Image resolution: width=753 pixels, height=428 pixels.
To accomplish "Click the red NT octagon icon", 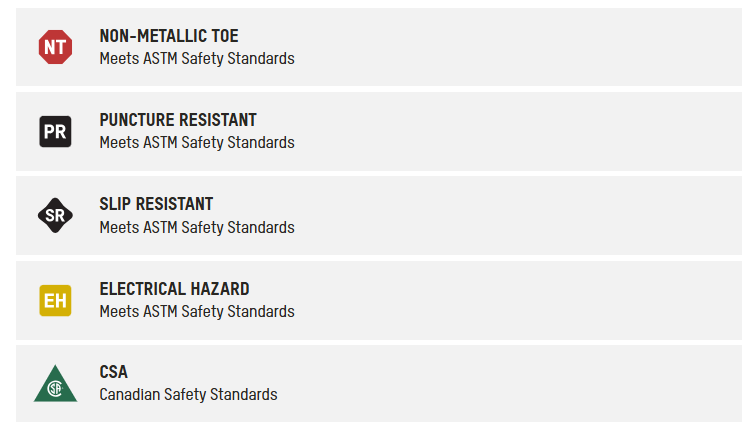I will pyautogui.click(x=55, y=47).
